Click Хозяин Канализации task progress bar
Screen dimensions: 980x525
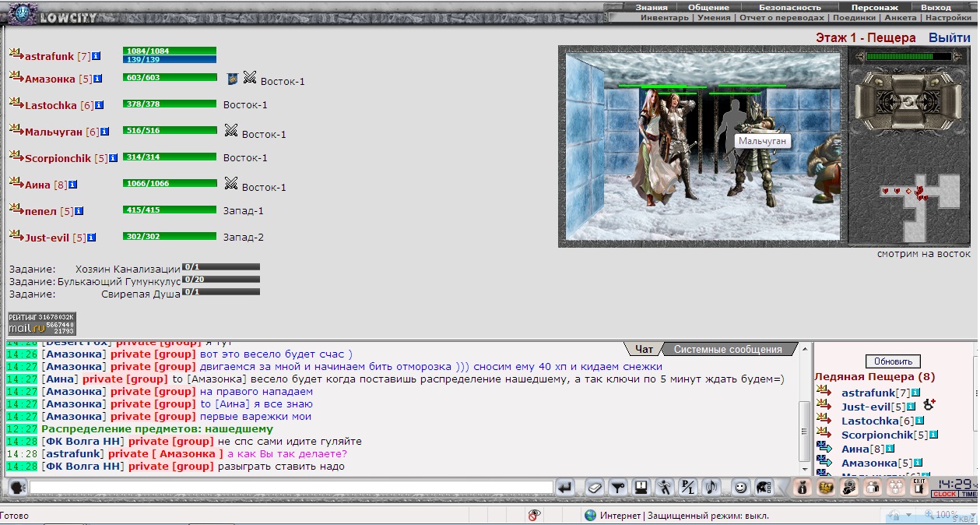click(x=220, y=267)
